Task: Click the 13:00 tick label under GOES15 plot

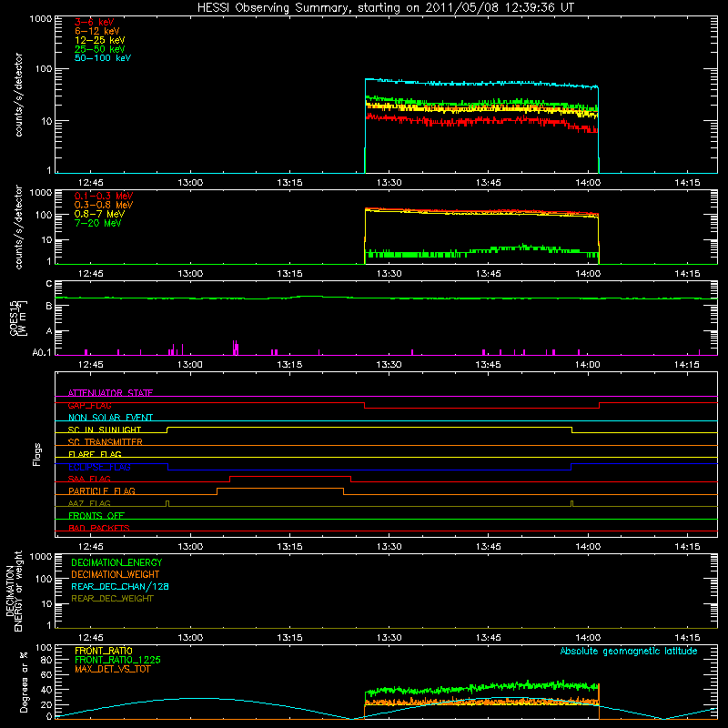Action: 190,365
